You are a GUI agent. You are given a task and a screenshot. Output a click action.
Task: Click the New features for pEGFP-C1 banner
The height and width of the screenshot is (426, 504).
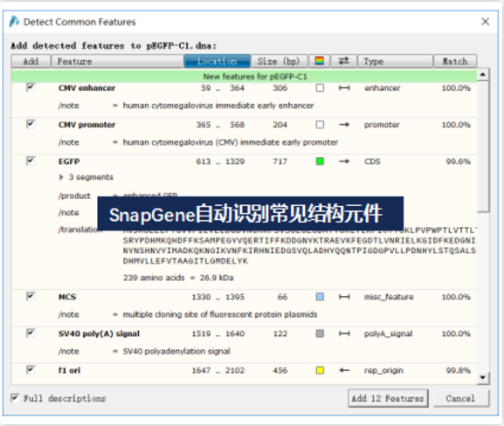click(x=244, y=77)
